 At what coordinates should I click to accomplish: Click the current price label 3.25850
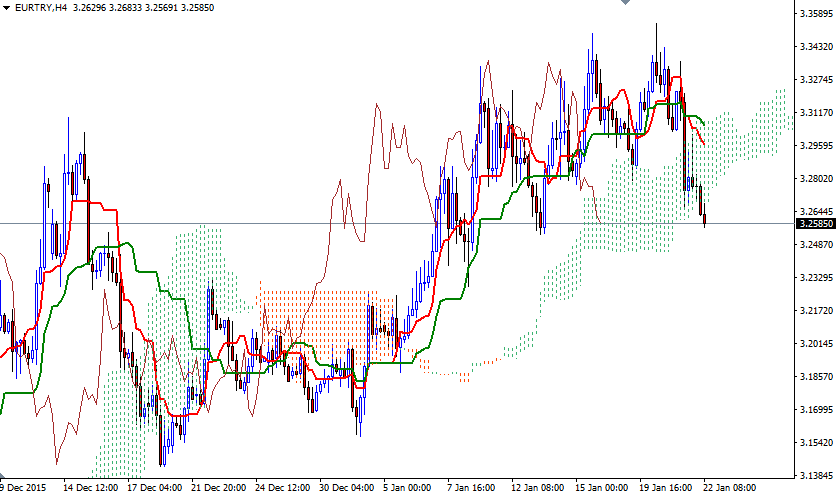pos(816,224)
